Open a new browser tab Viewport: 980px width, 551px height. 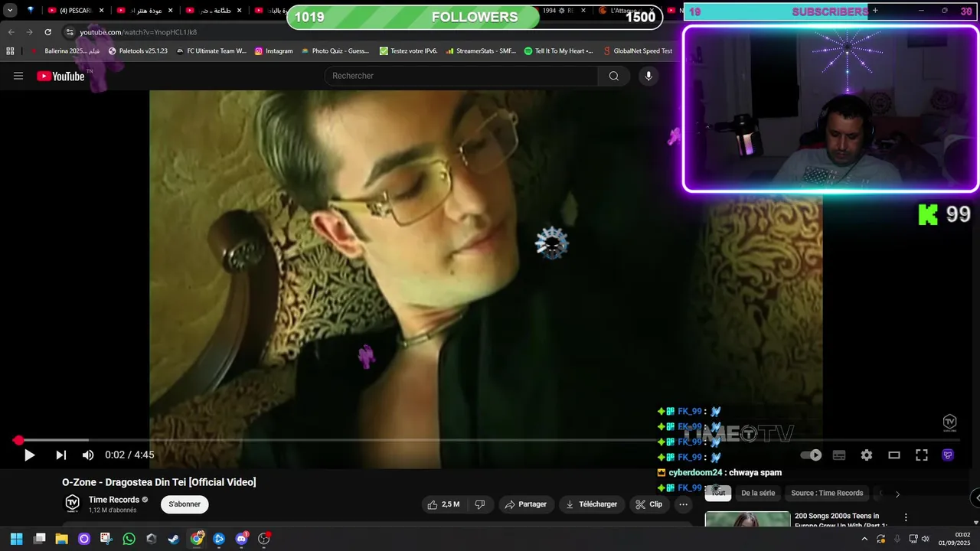(875, 11)
